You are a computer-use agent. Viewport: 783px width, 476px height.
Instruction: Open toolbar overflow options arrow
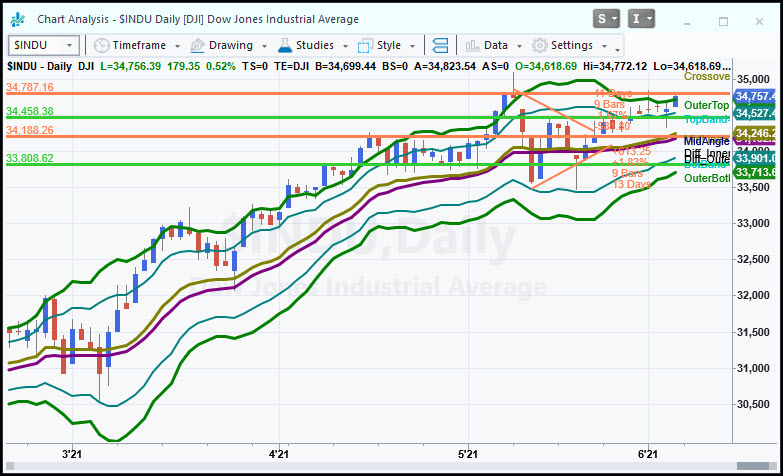pos(618,49)
